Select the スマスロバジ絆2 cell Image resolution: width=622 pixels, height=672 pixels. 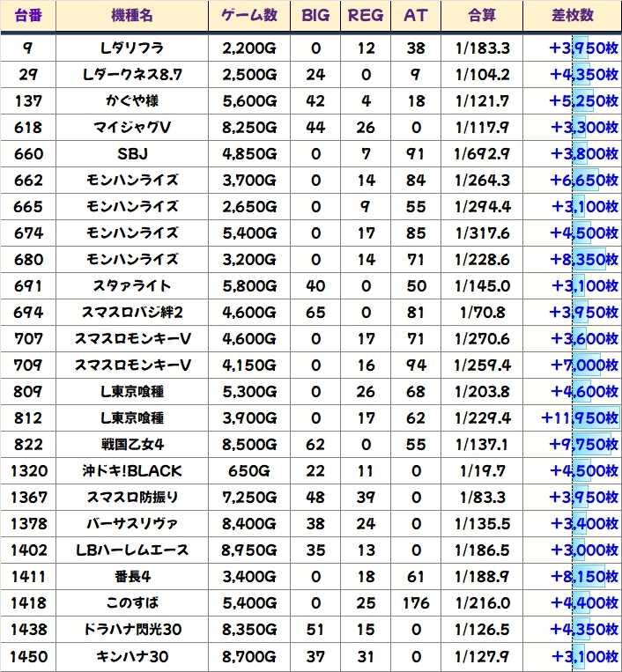tap(132, 313)
